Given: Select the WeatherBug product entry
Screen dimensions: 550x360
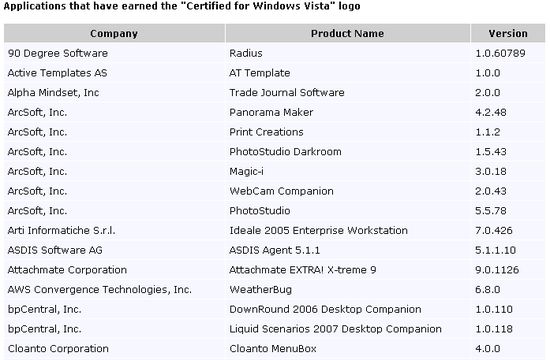Looking at the screenshot, I should pyautogui.click(x=260, y=290).
